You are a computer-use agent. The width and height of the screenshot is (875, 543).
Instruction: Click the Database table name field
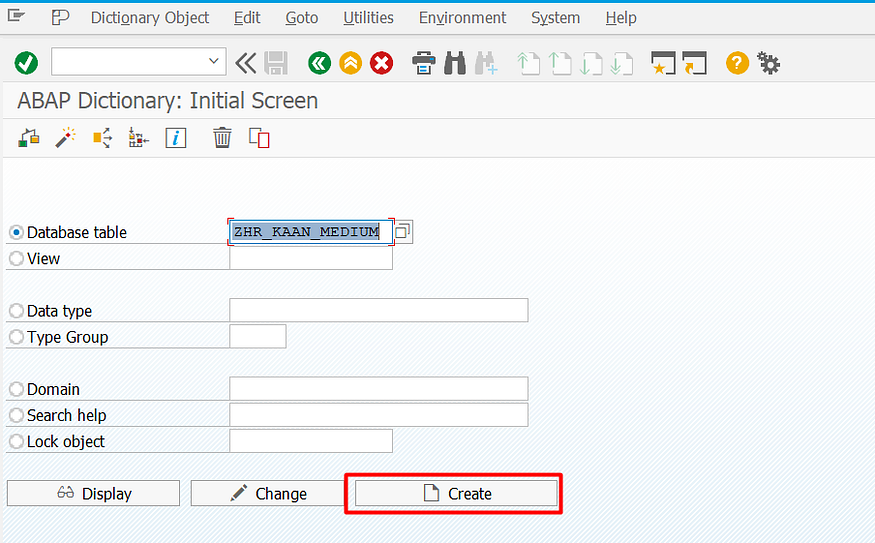tap(311, 232)
